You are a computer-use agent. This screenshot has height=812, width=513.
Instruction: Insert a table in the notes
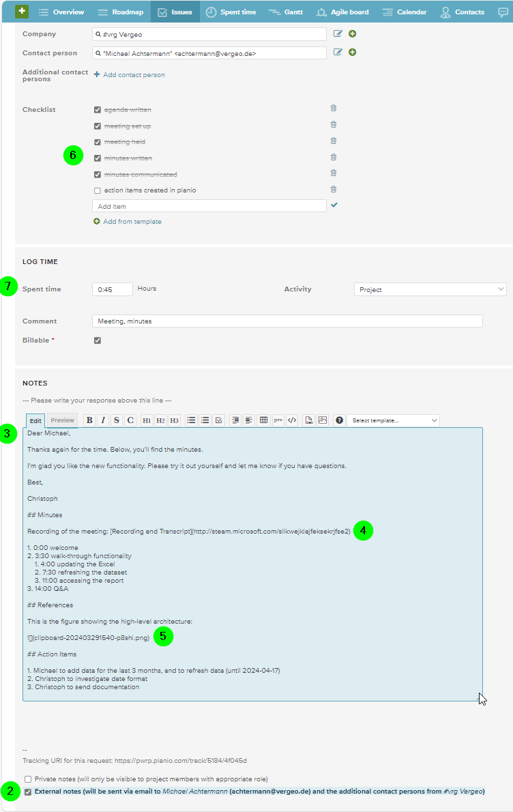click(263, 420)
